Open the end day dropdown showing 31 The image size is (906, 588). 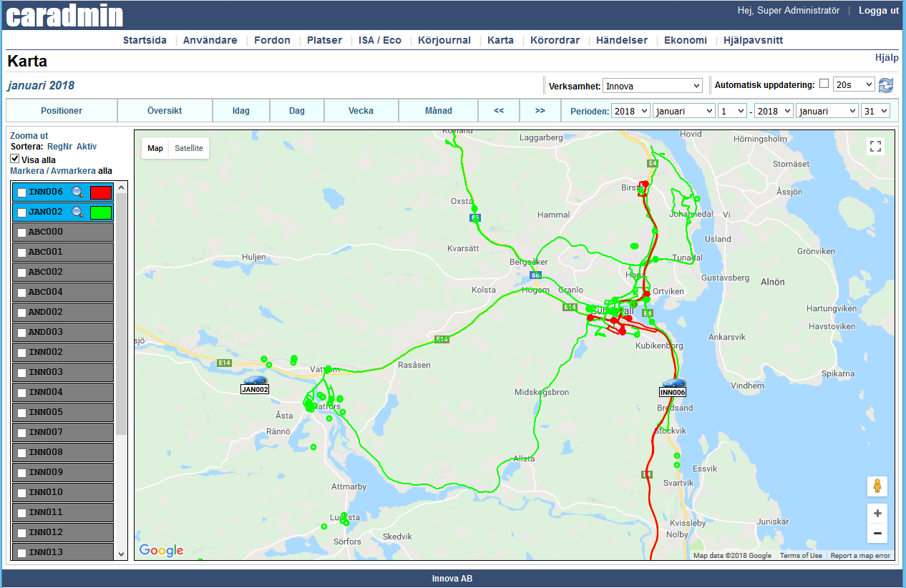875,111
